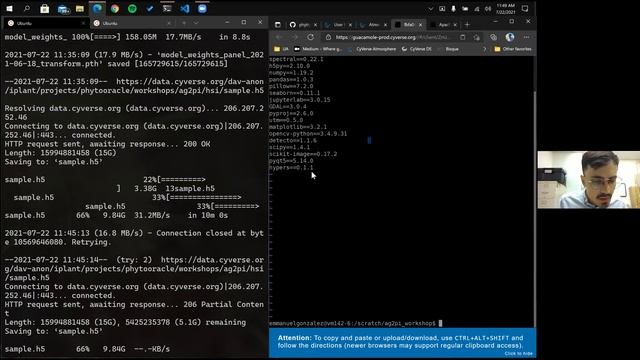Switch to the Zoom taskbar icon
The width and height of the screenshot is (640, 360).
click(x=202, y=8)
